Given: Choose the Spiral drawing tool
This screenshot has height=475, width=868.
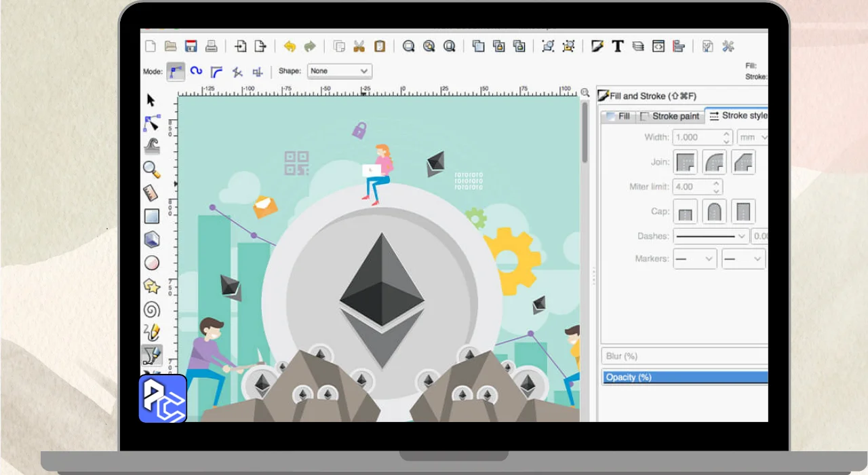Looking at the screenshot, I should (151, 309).
